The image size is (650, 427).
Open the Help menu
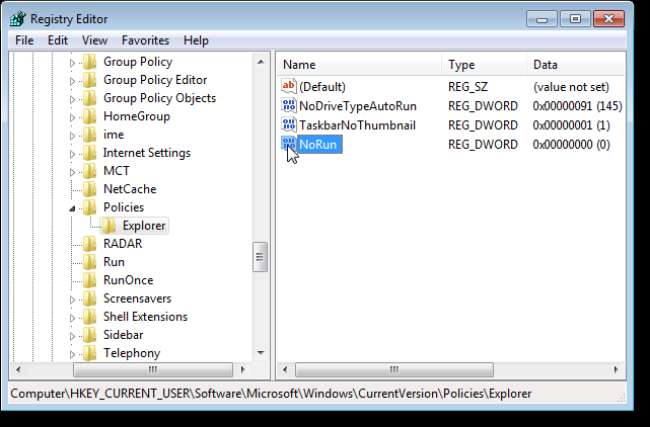196,41
